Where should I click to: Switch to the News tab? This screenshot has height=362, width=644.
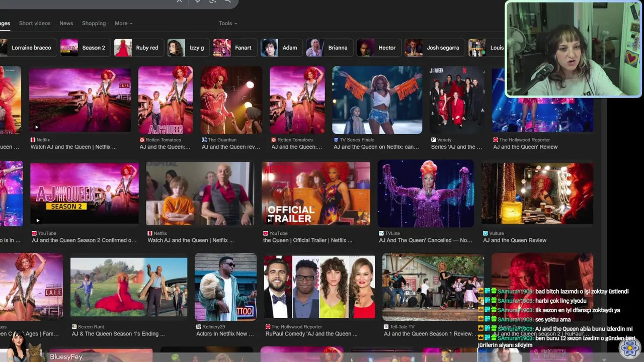(66, 23)
